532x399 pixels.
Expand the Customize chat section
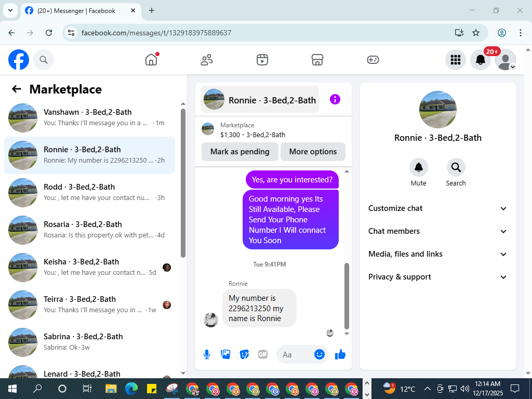click(437, 208)
